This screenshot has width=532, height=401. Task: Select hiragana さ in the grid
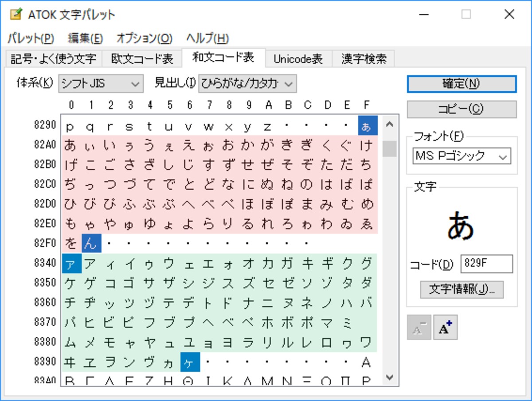point(130,165)
